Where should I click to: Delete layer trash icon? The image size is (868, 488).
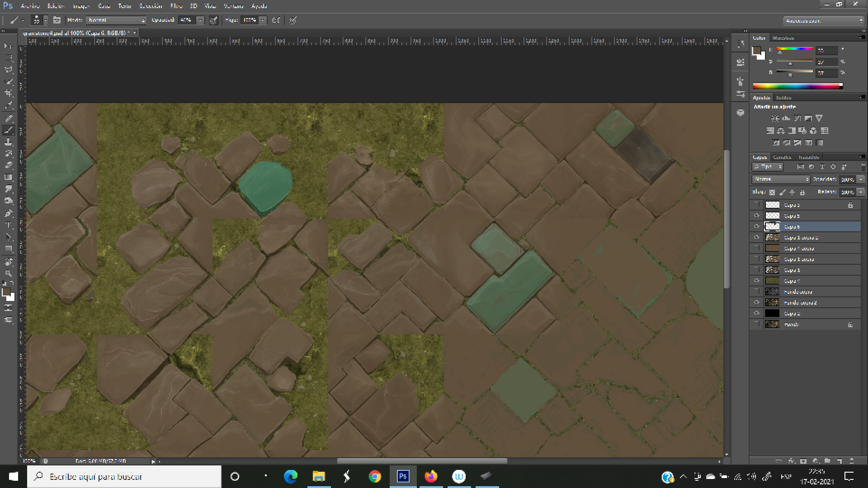coord(852,461)
